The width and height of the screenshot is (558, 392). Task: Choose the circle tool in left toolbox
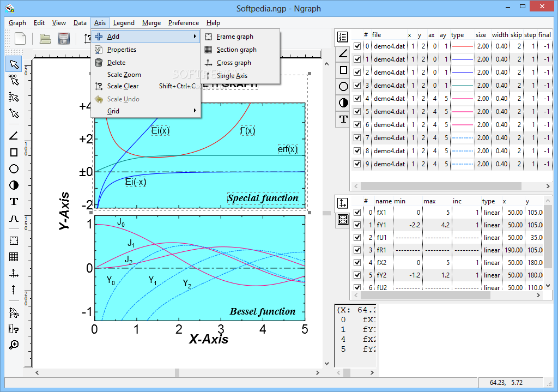(x=14, y=169)
